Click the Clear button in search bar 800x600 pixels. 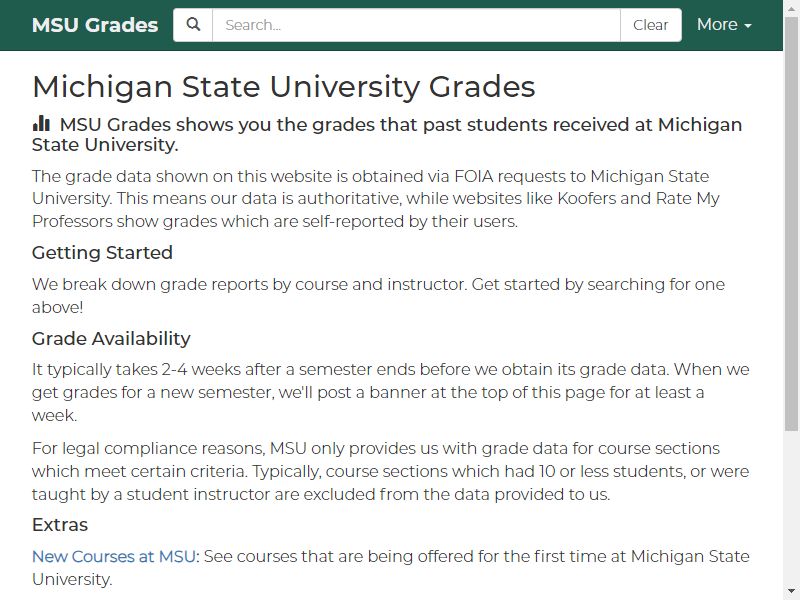[651, 25]
